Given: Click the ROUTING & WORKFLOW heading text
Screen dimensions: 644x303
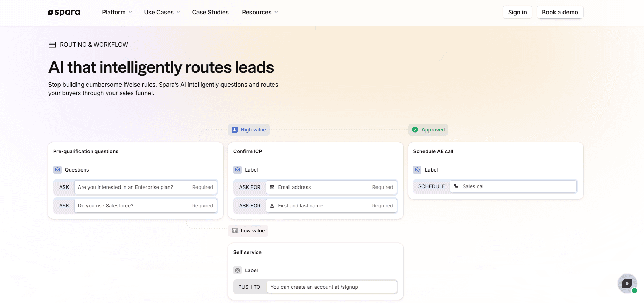Looking at the screenshot, I should (x=94, y=45).
